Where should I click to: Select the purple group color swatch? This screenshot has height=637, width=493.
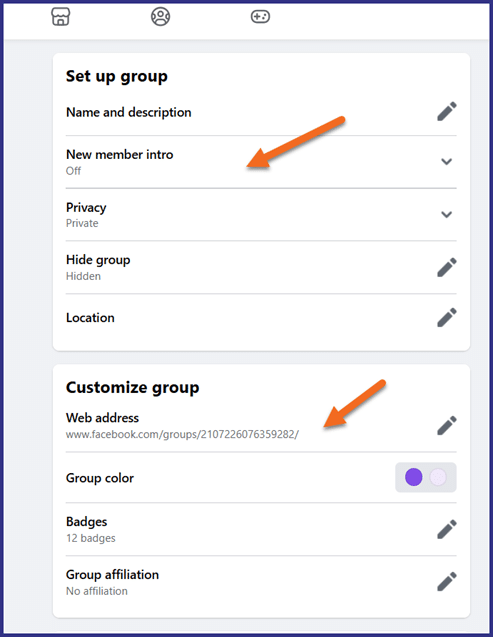[x=414, y=477]
